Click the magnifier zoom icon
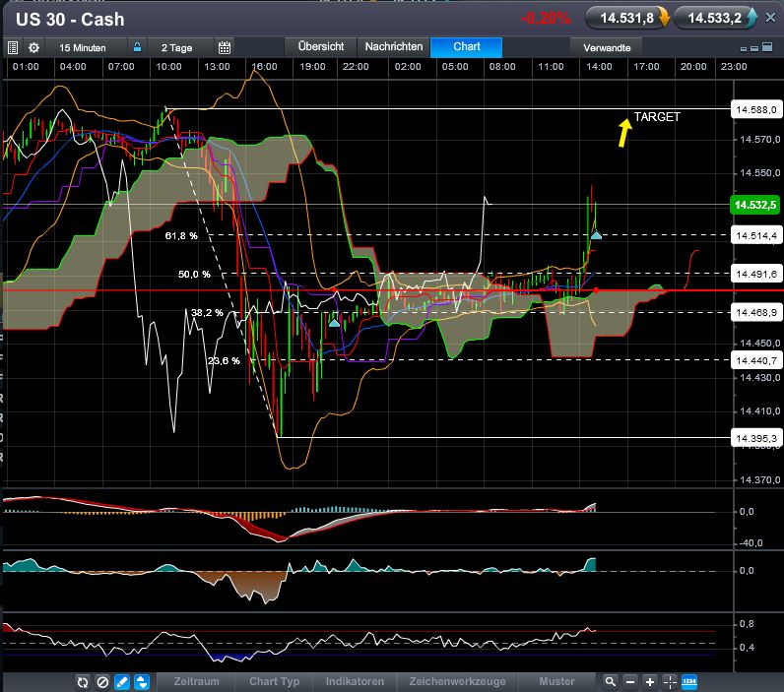Viewport: 784px width, 692px height. [611, 682]
